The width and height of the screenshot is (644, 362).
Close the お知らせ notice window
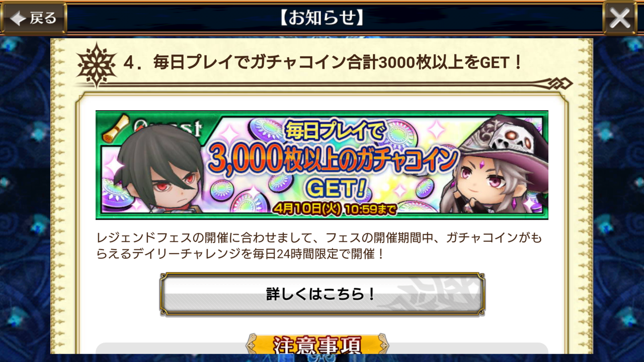point(620,19)
